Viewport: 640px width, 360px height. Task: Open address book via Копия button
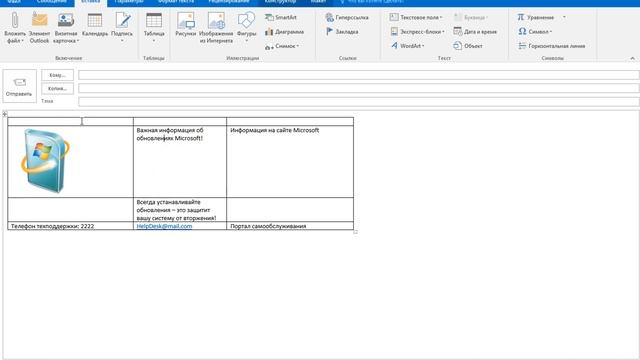tap(58, 89)
